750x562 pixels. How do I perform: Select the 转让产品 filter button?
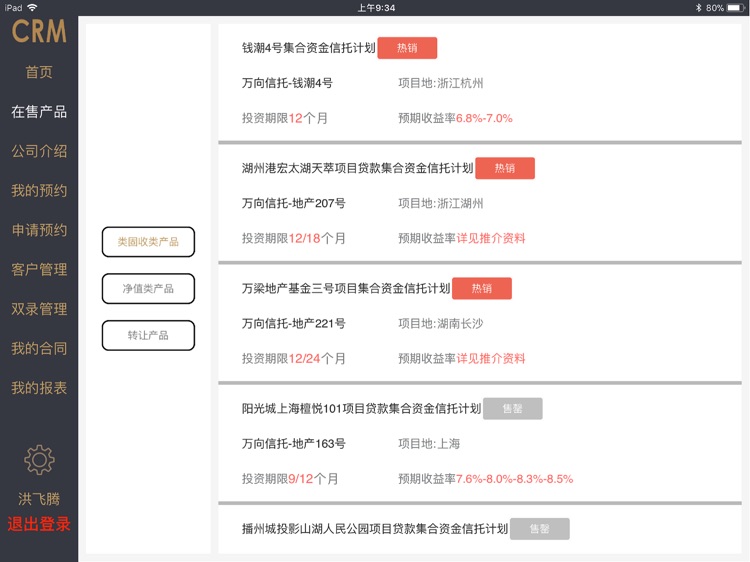(x=148, y=335)
